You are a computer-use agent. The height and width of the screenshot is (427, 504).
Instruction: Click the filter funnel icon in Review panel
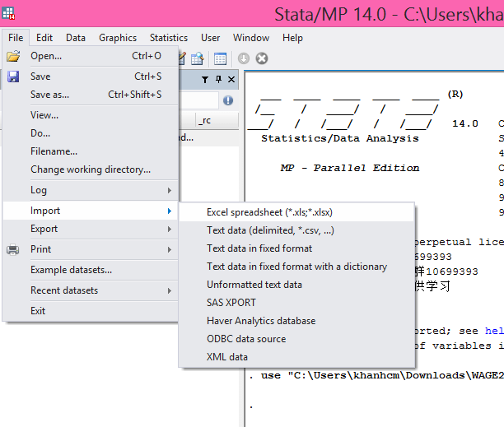coord(205,80)
